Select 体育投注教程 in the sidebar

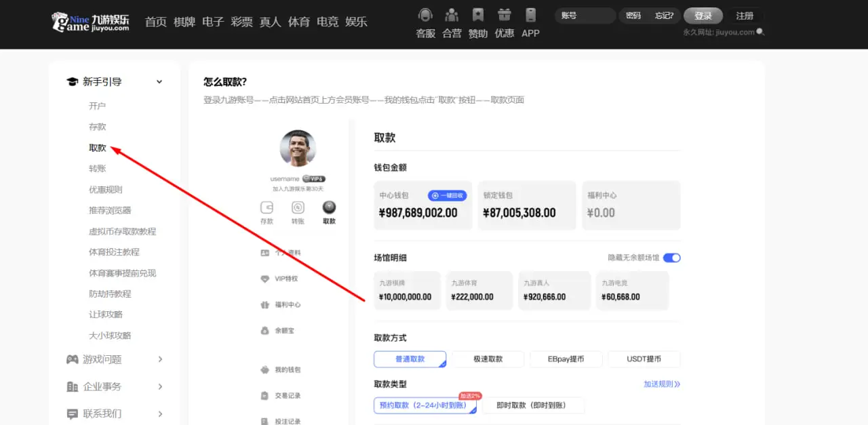114,251
